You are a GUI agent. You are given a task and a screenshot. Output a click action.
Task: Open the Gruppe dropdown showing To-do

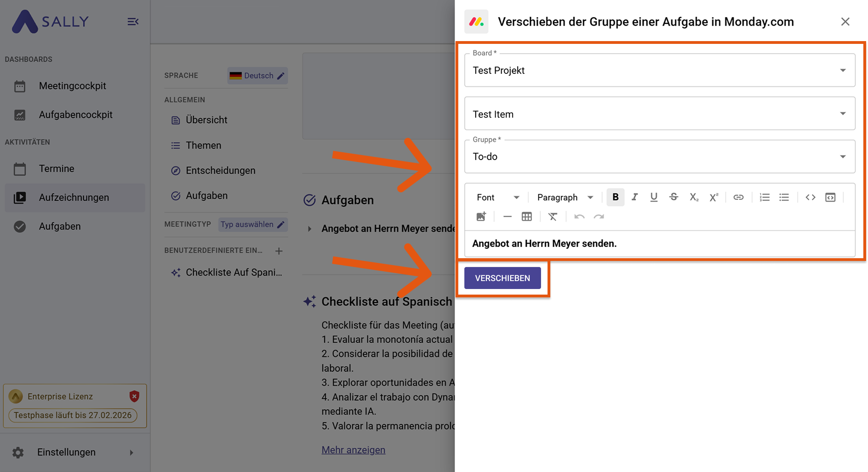coord(659,157)
